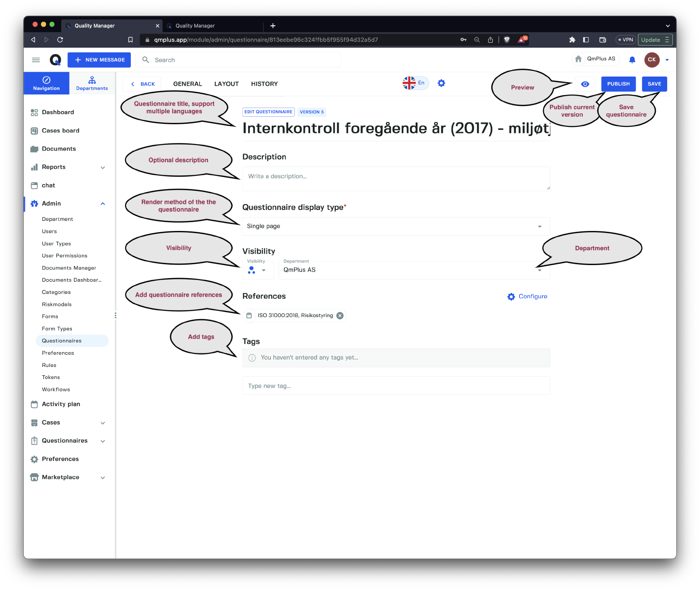Viewport: 700px width, 590px height.
Task: Switch to the LAYOUT tab
Action: 226,84
